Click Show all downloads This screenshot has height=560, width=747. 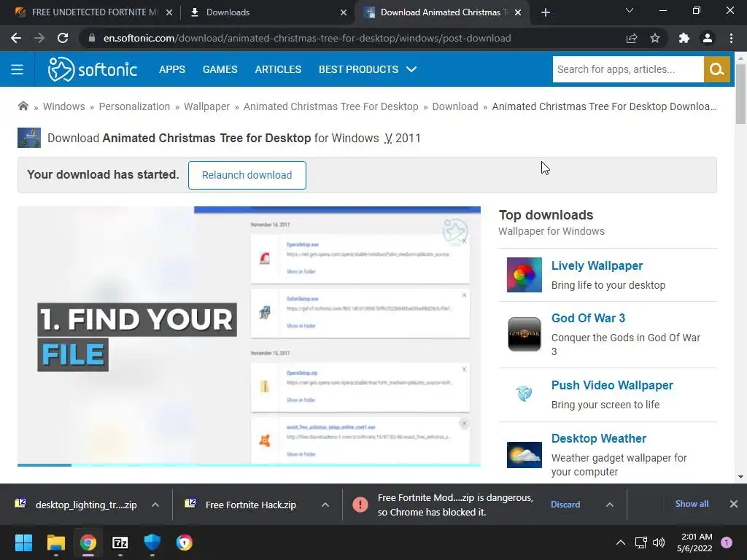point(692,504)
